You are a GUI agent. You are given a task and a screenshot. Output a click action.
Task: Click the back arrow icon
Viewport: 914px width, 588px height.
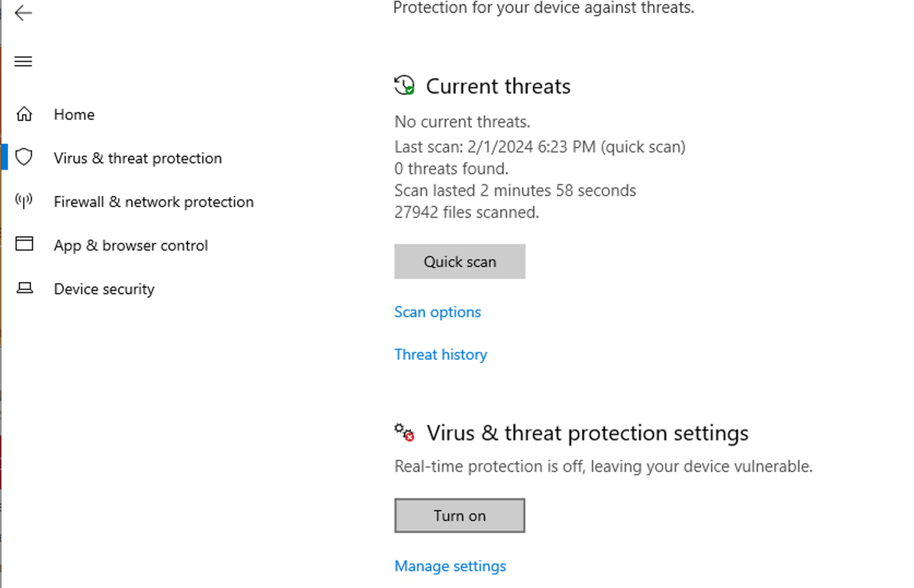coord(23,13)
